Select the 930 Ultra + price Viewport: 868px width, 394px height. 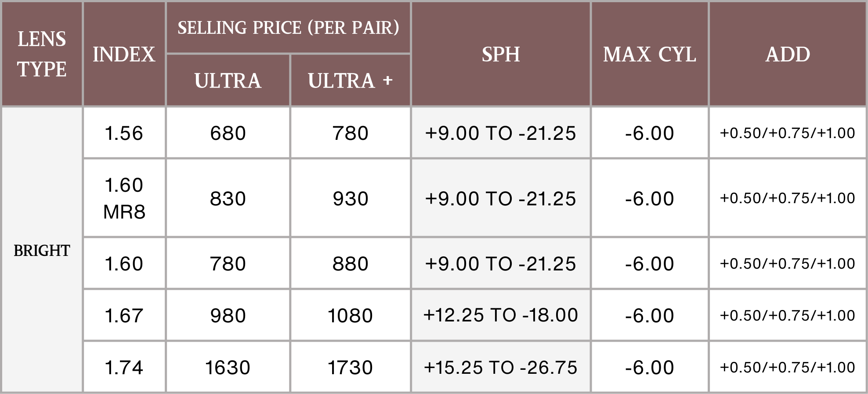pos(350,198)
